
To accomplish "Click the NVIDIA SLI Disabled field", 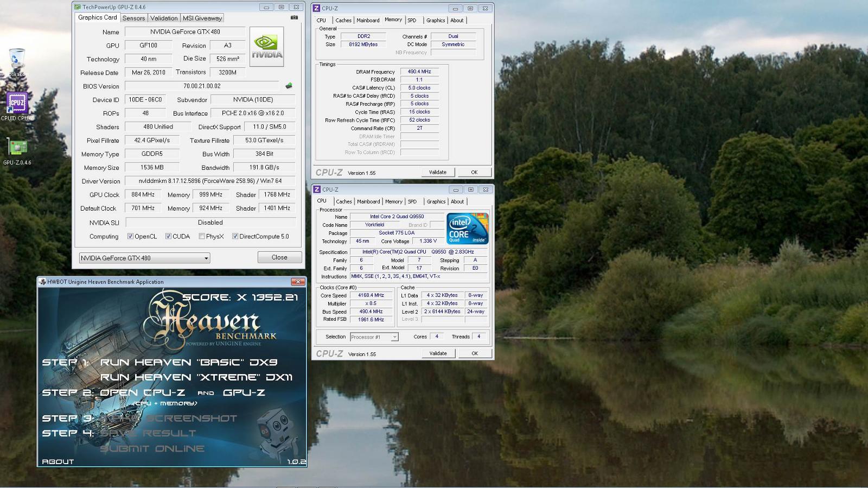I will click(x=210, y=222).
